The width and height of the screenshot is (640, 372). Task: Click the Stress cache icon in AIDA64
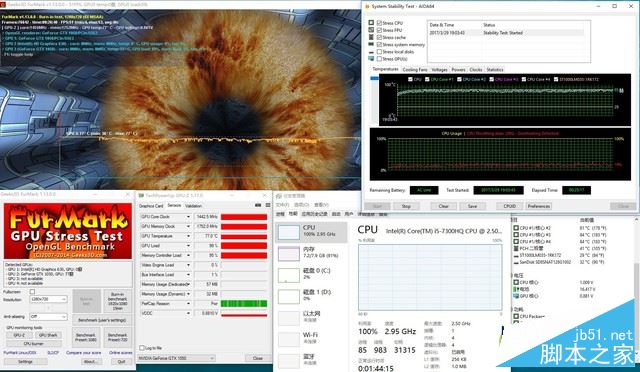pyautogui.click(x=371, y=37)
